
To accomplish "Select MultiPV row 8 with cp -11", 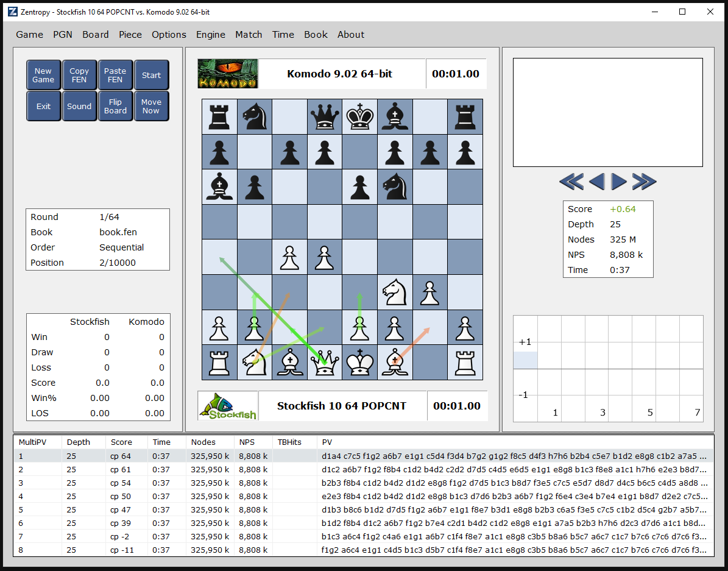I will pyautogui.click(x=364, y=550).
